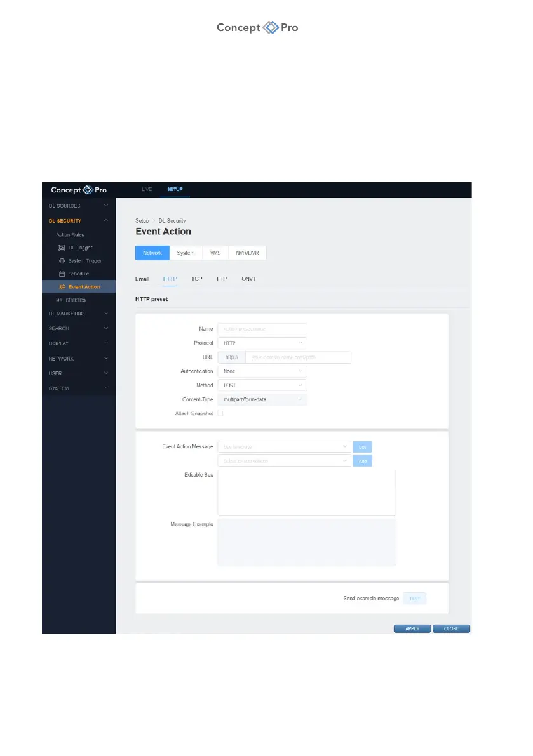Open the Content-Type dropdown

[x=262, y=399]
